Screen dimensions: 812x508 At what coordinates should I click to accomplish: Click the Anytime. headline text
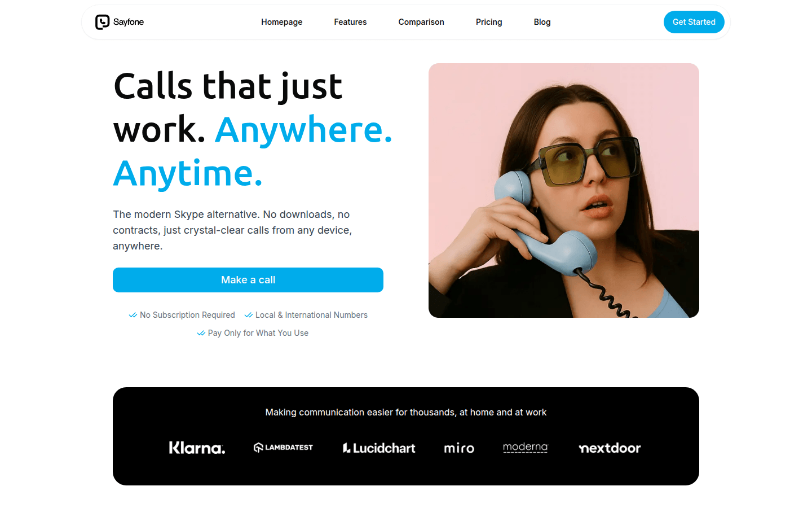[188, 173]
